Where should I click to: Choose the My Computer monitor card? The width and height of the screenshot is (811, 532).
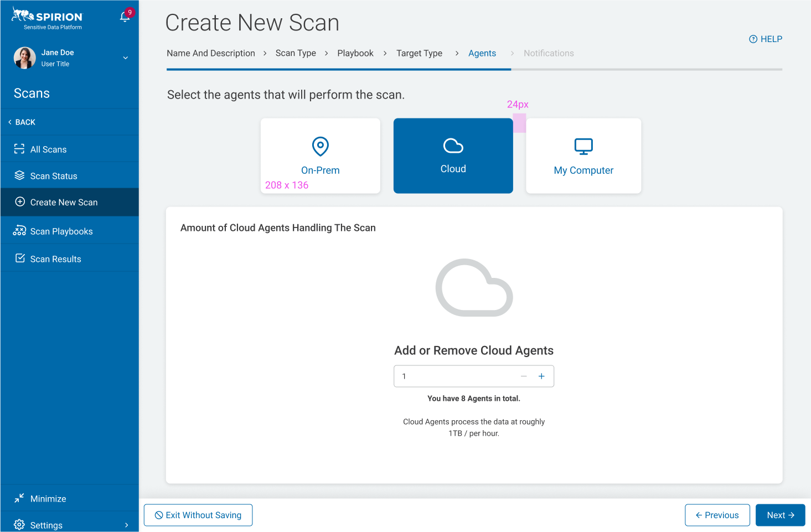click(x=583, y=156)
